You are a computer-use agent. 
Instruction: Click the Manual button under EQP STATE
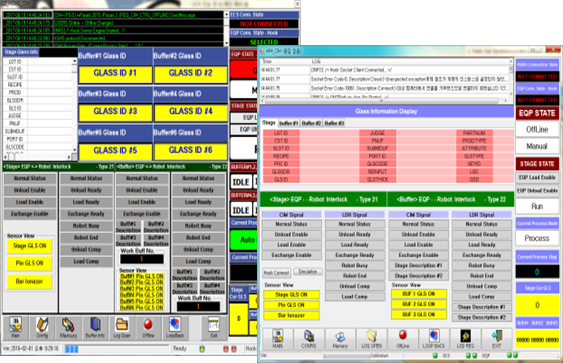[537, 146]
